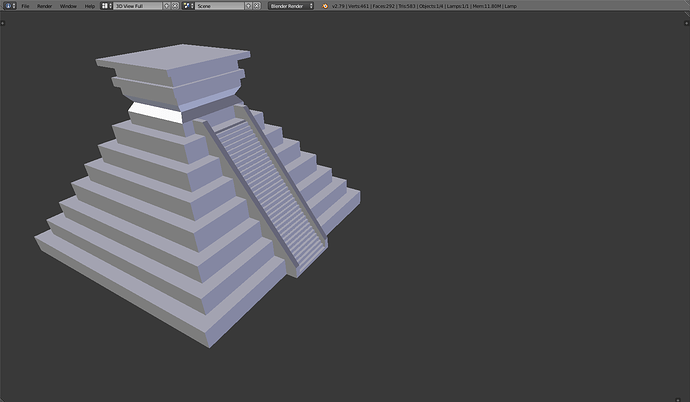690x402 pixels.
Task: Click the top-left viewport region expander
Action: [x=3, y=23]
